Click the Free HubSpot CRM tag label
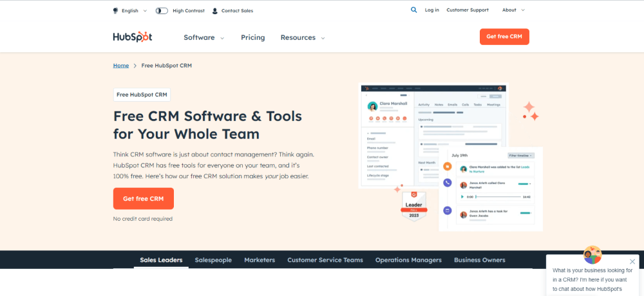This screenshot has width=644, height=296. click(142, 95)
